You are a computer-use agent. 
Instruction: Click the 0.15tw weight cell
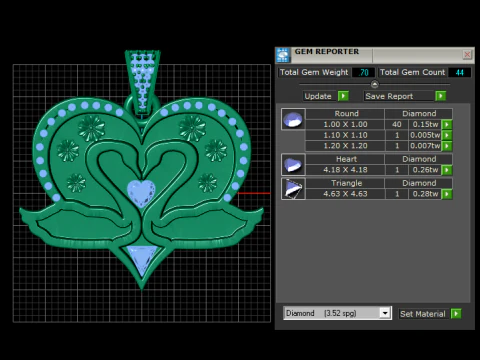tap(425, 124)
